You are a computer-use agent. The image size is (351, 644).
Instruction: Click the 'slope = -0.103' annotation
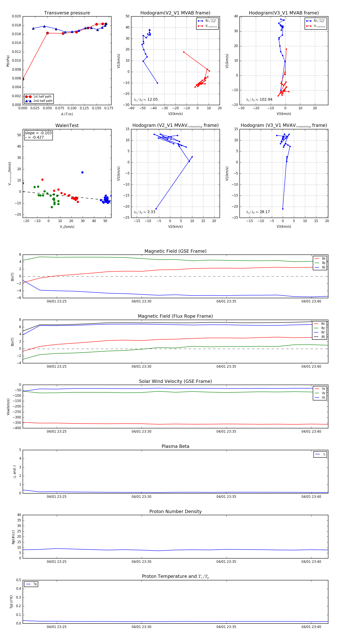pos(38,133)
